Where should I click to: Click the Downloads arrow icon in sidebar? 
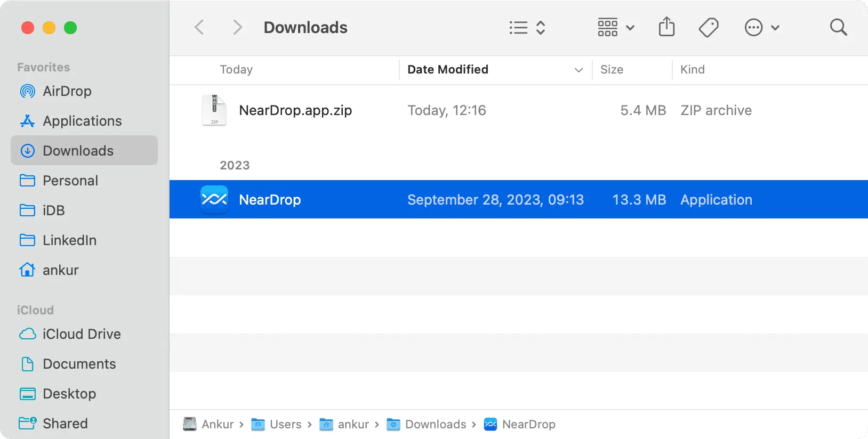pos(27,151)
